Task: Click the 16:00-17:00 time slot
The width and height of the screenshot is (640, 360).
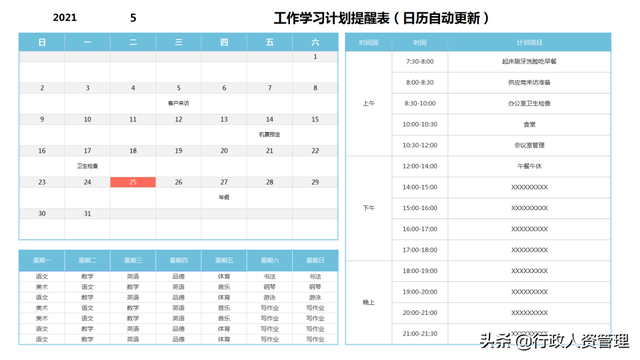Action: click(420, 229)
